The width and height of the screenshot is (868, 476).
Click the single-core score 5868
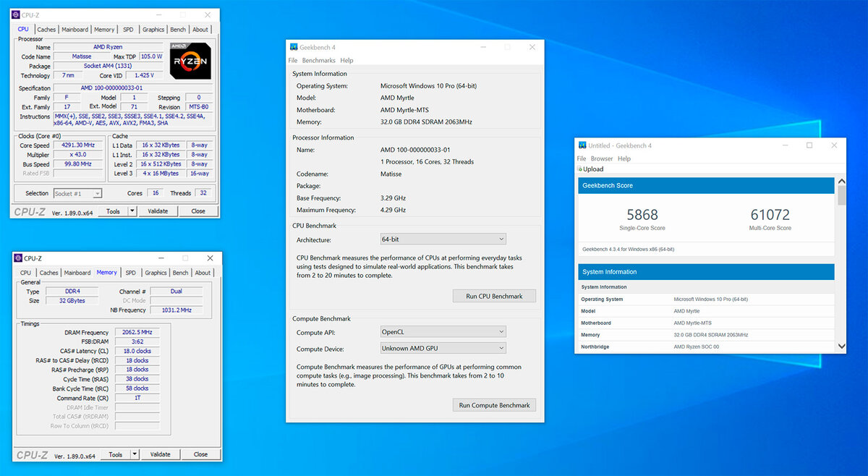(642, 215)
